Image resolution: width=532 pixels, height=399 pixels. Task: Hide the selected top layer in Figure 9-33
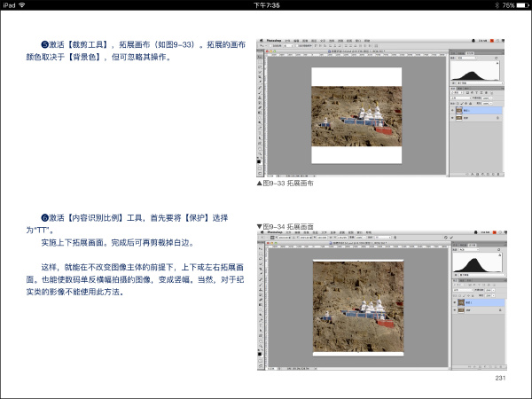pos(454,109)
